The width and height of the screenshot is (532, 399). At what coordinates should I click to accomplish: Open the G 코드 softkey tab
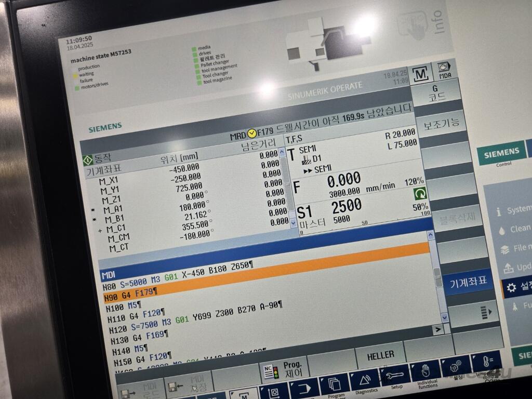point(435,94)
